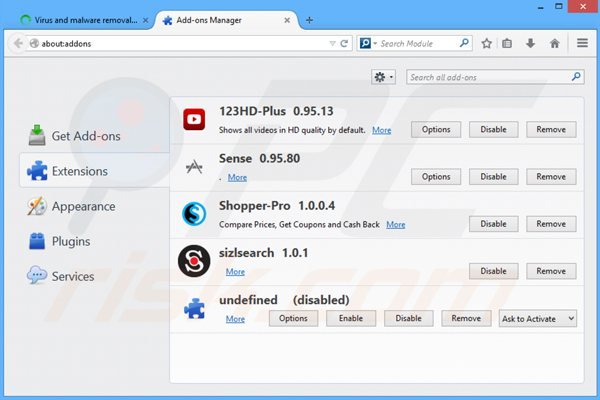The width and height of the screenshot is (600, 400).
Task: Click the bookmark star icon
Action: tap(487, 43)
